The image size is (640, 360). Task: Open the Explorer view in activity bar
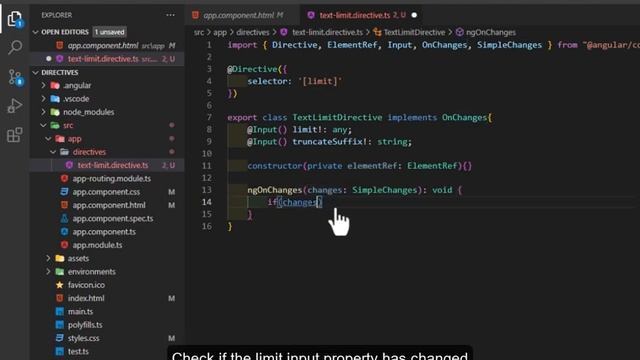pos(14,19)
